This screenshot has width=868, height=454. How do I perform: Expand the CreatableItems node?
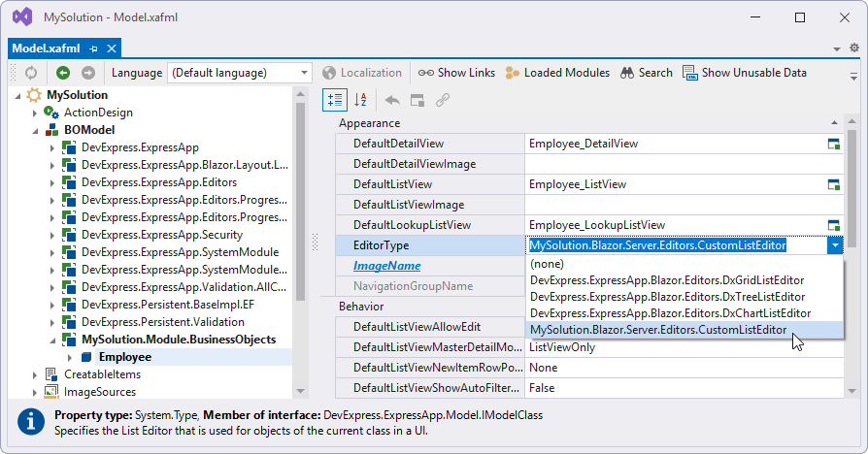pyautogui.click(x=35, y=374)
